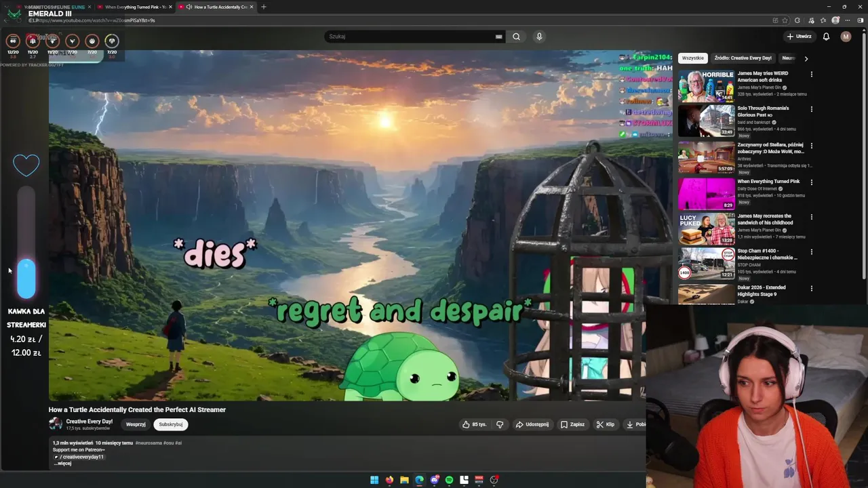Open OBS Studio from the taskbar

click(x=494, y=480)
